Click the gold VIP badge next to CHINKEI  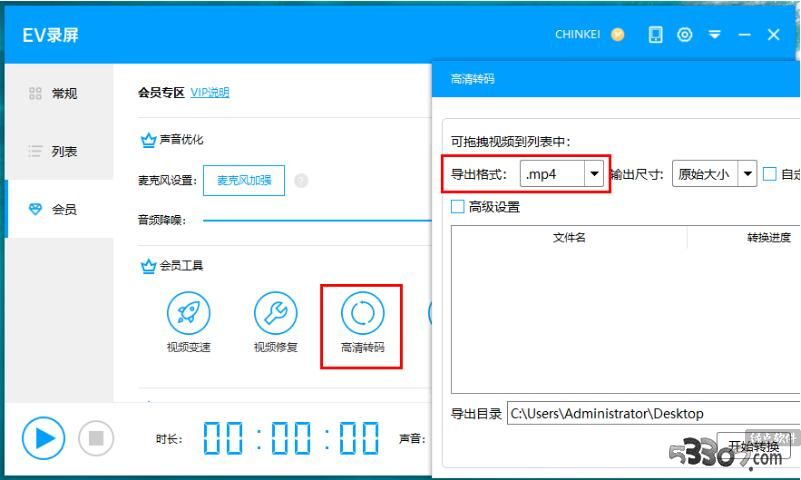tap(618, 35)
